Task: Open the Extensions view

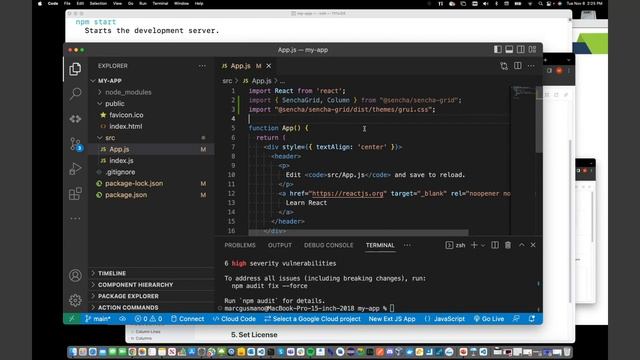Action: pos(75,193)
